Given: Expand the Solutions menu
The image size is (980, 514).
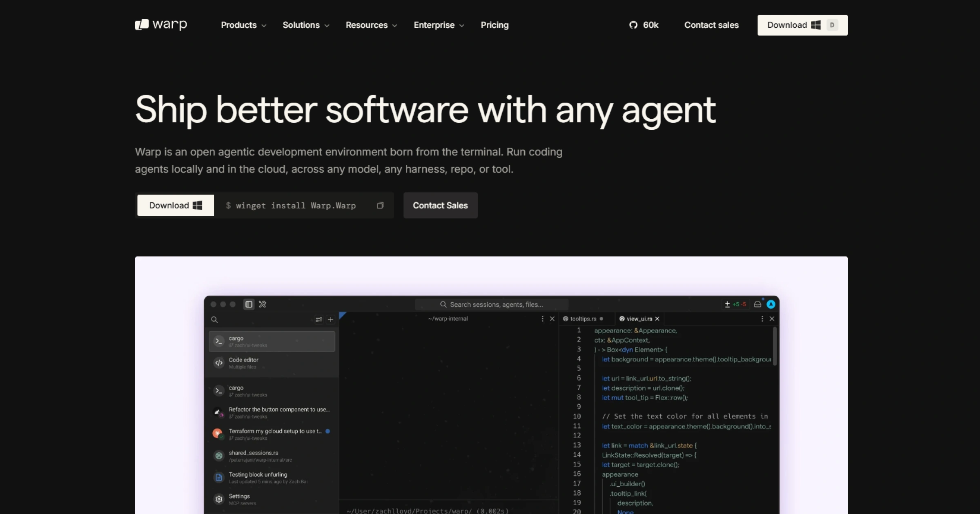Looking at the screenshot, I should 306,25.
